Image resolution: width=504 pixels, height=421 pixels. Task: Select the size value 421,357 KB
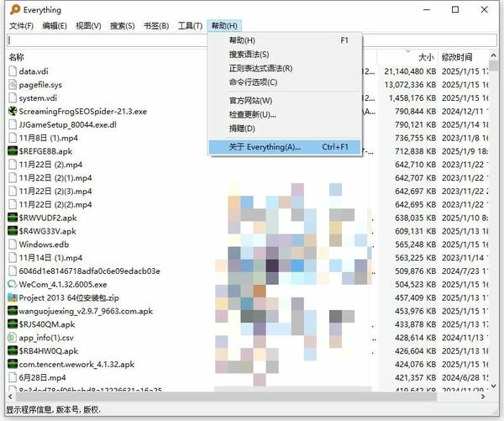point(415,377)
